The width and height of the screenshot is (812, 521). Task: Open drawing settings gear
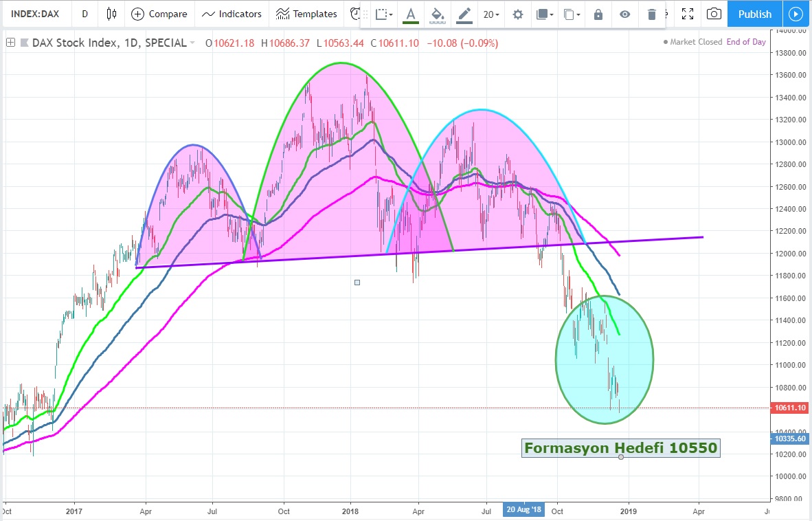[518, 14]
